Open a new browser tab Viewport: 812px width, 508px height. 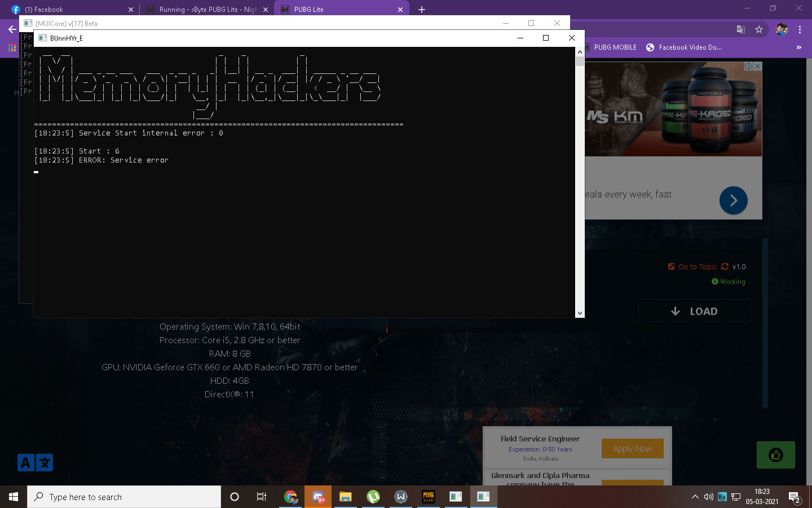tap(422, 10)
